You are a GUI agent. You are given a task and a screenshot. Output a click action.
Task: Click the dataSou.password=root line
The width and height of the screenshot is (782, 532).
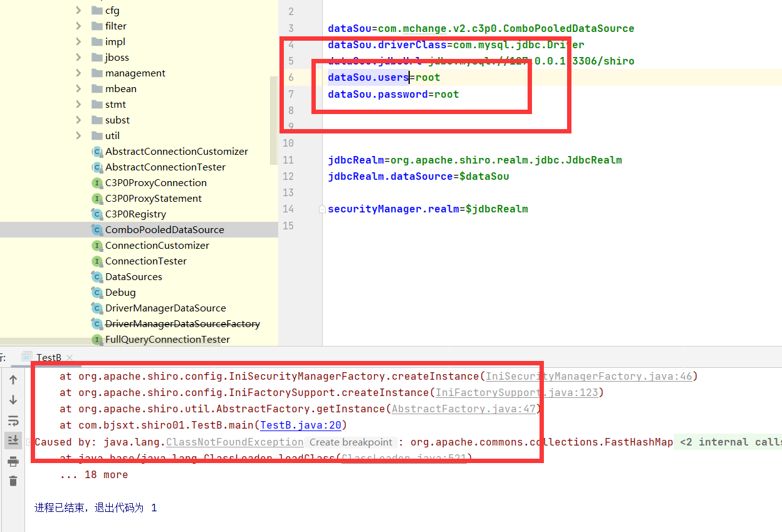[x=394, y=94]
